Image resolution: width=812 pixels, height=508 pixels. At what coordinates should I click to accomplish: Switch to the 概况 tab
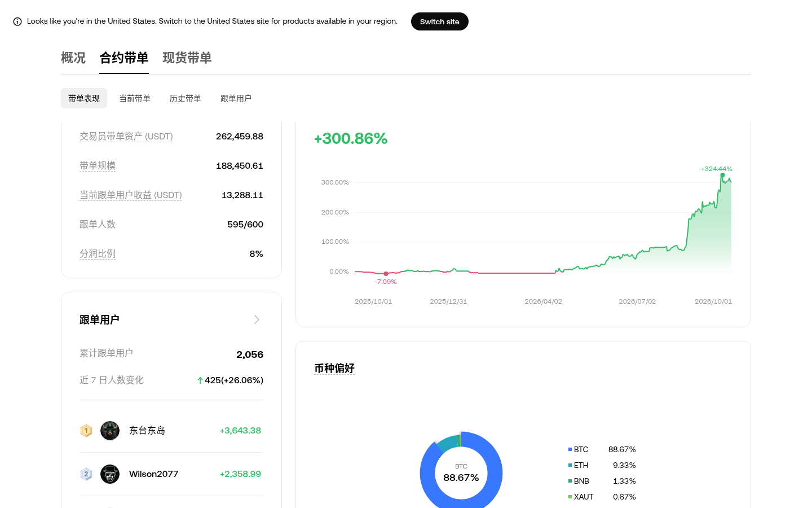point(73,58)
